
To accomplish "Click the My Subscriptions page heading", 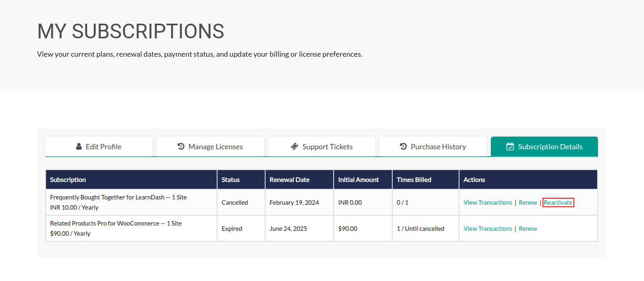I will coord(131,31).
